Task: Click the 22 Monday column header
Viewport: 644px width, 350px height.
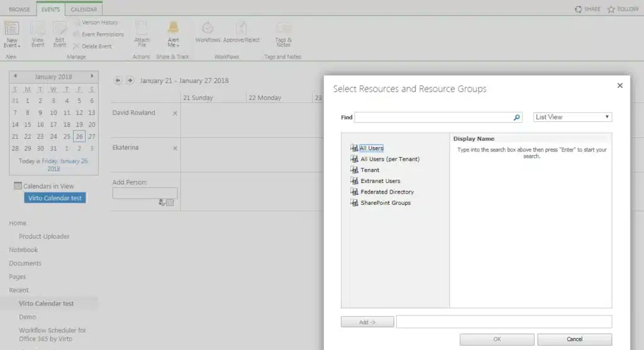Action: [265, 97]
